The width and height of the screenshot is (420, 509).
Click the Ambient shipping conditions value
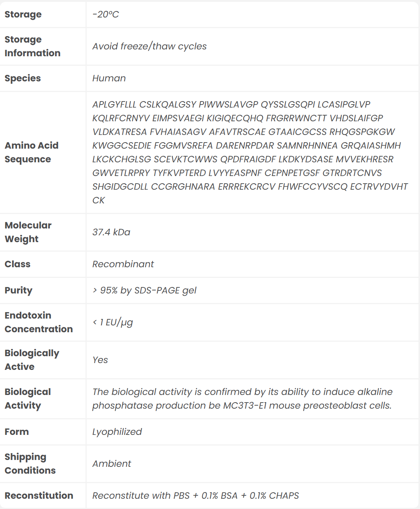point(112,464)
